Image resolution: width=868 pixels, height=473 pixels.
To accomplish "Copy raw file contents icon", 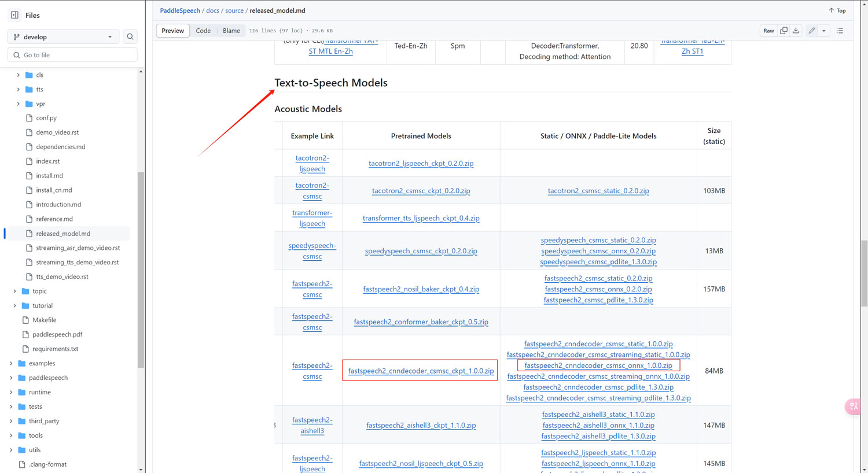I will (x=784, y=31).
